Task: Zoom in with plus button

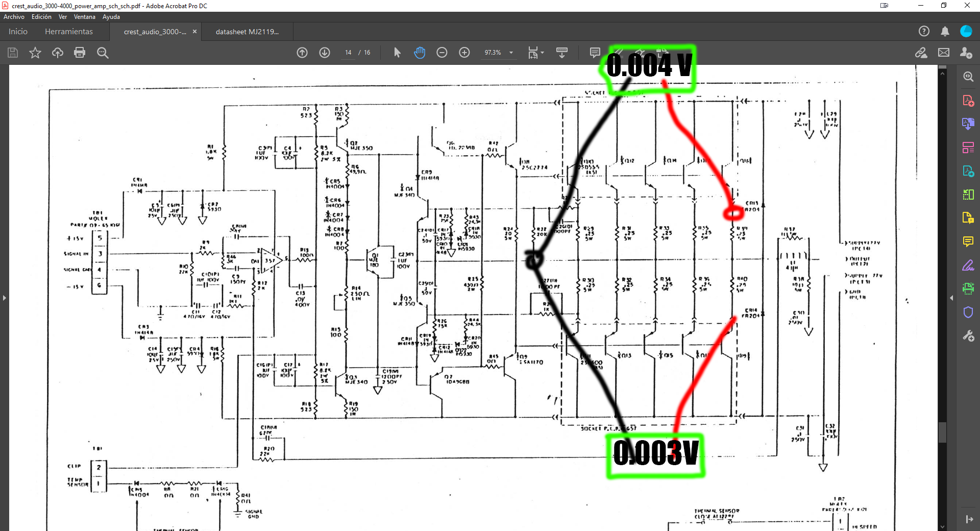Action: click(464, 53)
